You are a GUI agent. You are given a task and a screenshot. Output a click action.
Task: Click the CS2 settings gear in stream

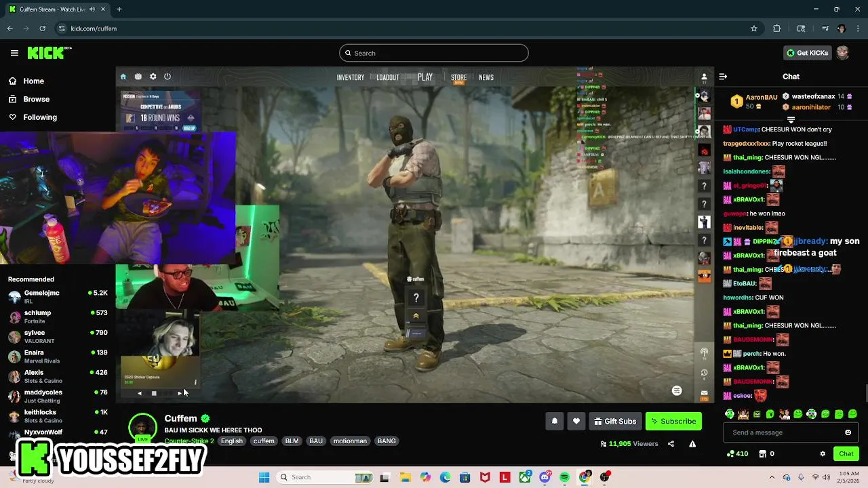click(153, 77)
